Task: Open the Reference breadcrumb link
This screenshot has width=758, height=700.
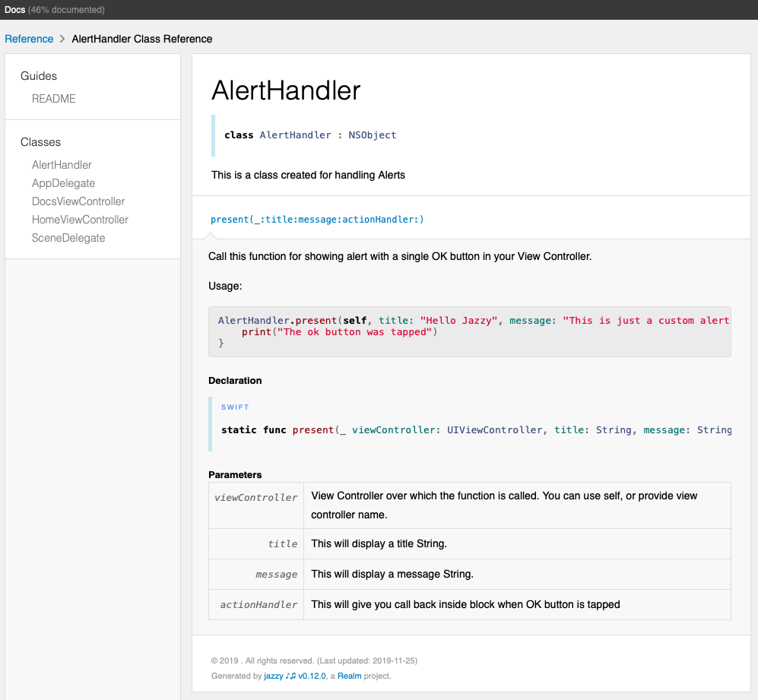Action: 29,40
